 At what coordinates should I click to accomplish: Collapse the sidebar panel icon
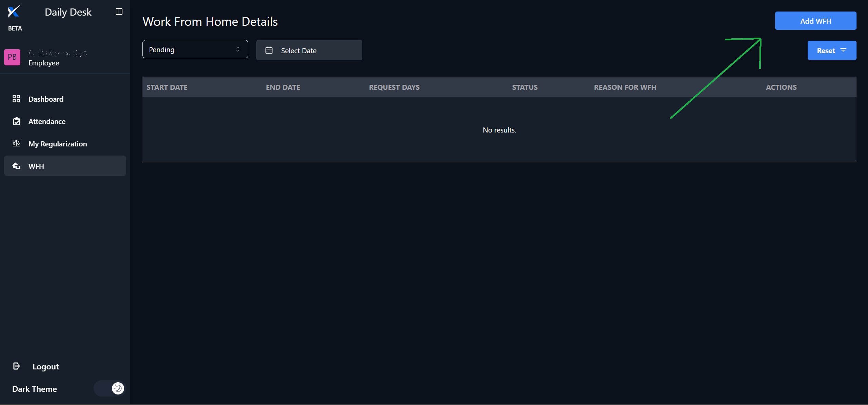[119, 12]
